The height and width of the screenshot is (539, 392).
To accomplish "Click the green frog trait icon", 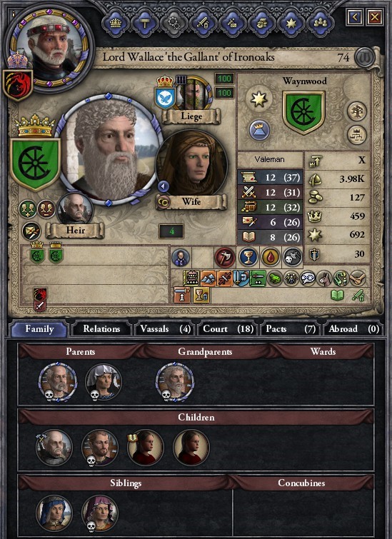I will point(274,279).
